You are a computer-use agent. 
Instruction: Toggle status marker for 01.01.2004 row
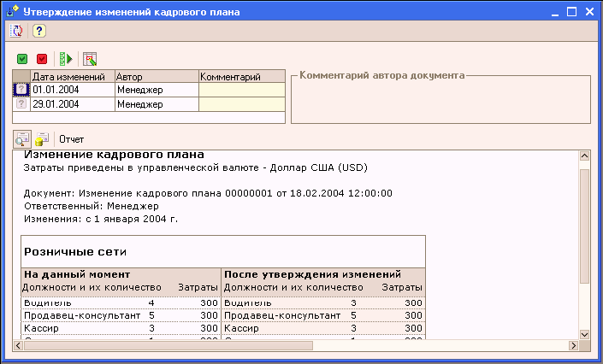click(21, 90)
